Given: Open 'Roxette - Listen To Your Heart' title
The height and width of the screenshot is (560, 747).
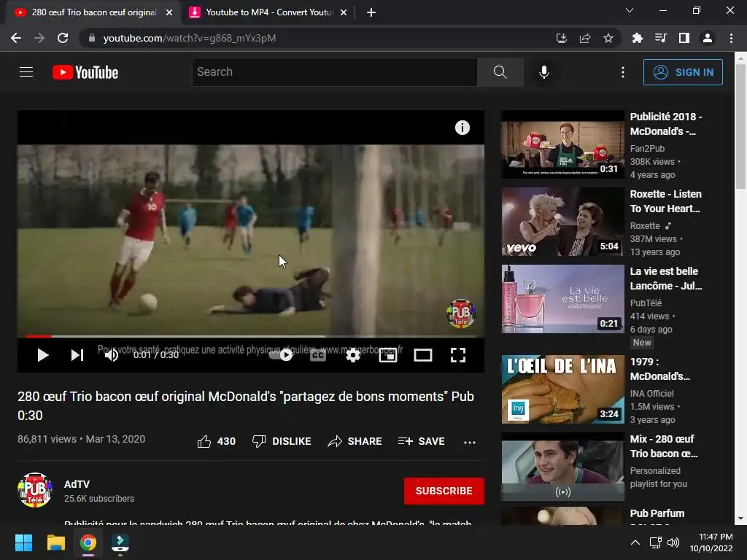Looking at the screenshot, I should tap(665, 201).
